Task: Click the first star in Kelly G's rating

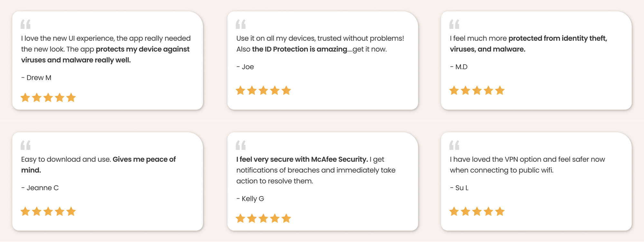Action: click(x=240, y=219)
